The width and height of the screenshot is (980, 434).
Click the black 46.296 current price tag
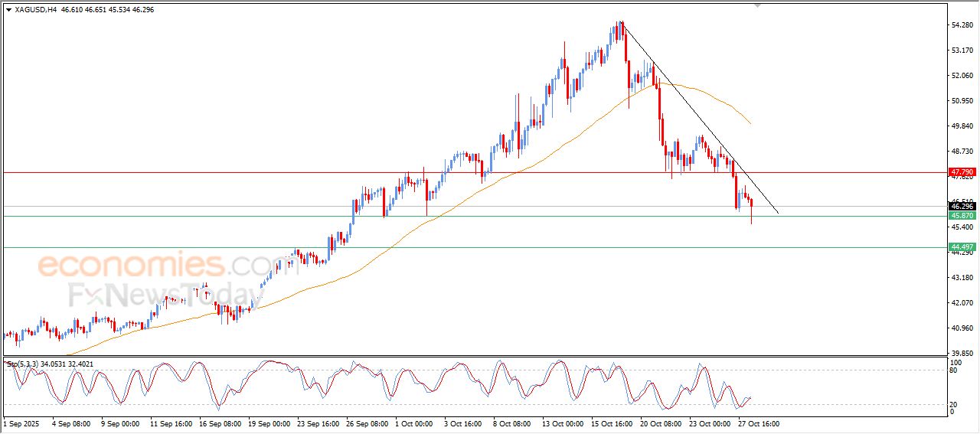(x=961, y=206)
